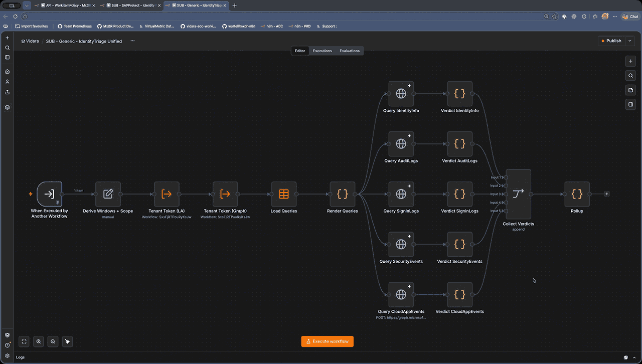Open settings gear in left sidebar

tap(7, 355)
